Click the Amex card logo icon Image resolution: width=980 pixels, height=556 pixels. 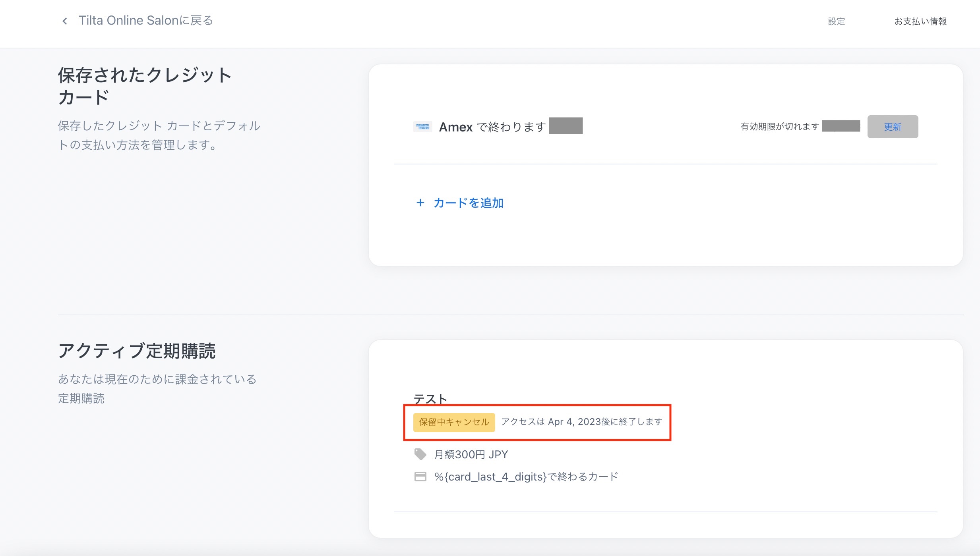[x=422, y=127]
